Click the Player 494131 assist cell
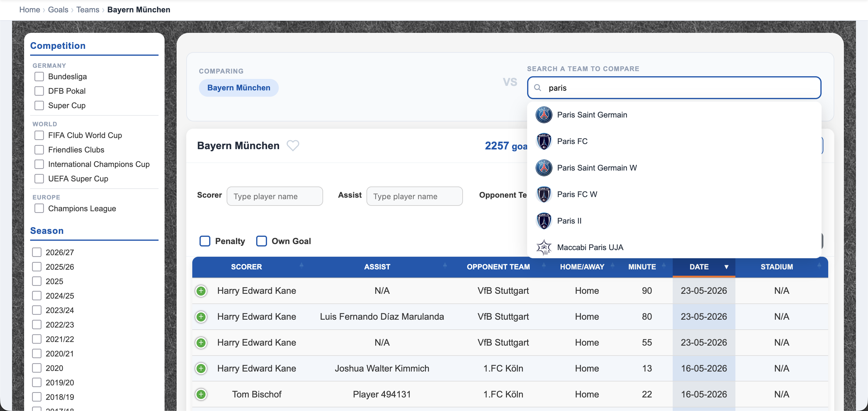This screenshot has height=411, width=868. (382, 394)
